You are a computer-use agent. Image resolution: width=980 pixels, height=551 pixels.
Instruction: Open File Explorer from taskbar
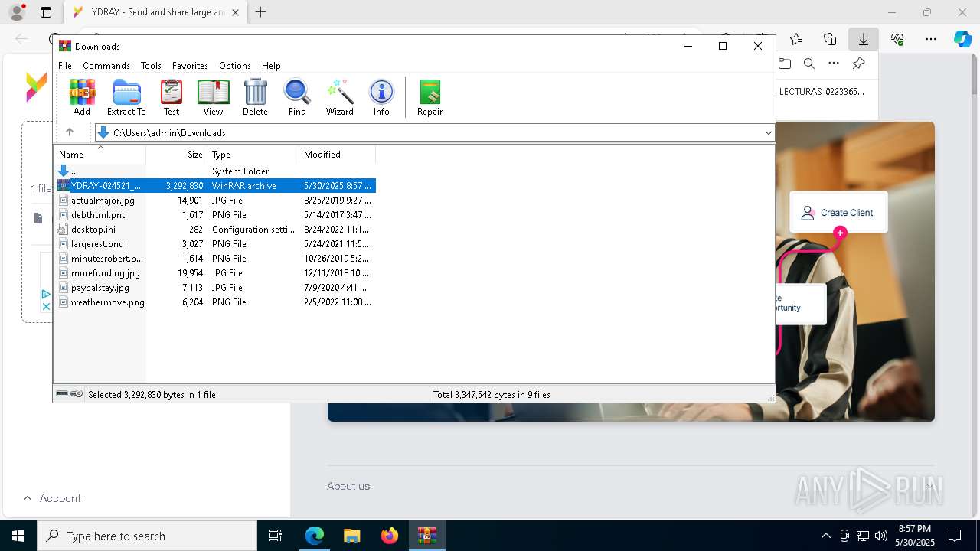[x=351, y=536]
